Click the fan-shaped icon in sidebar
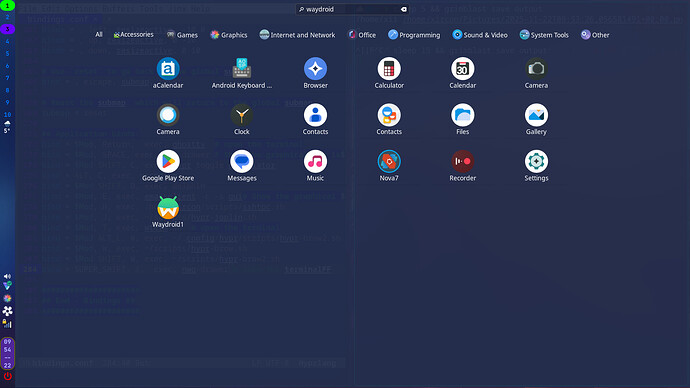This screenshot has height=388, width=690. coord(7,311)
